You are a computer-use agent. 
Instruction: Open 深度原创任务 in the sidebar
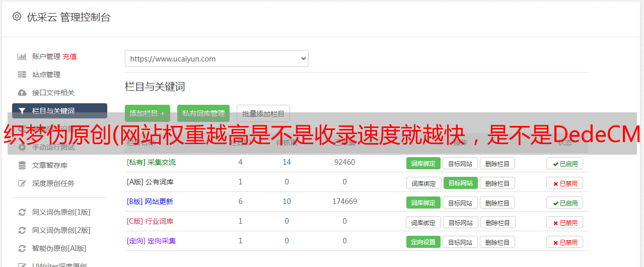click(x=53, y=183)
